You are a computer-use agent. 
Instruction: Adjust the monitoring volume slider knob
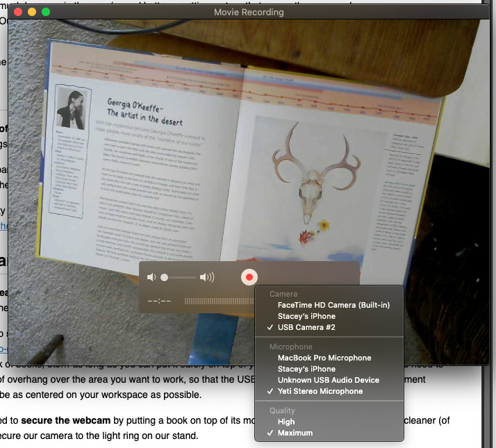click(165, 277)
